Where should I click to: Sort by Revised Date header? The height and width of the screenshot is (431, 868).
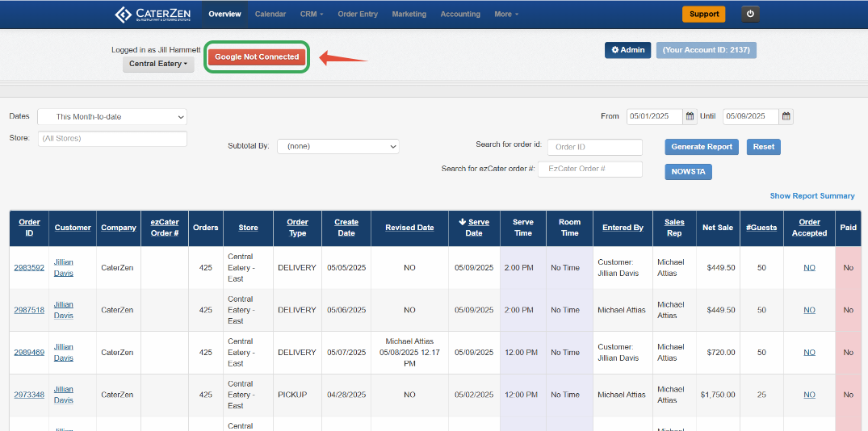409,228
